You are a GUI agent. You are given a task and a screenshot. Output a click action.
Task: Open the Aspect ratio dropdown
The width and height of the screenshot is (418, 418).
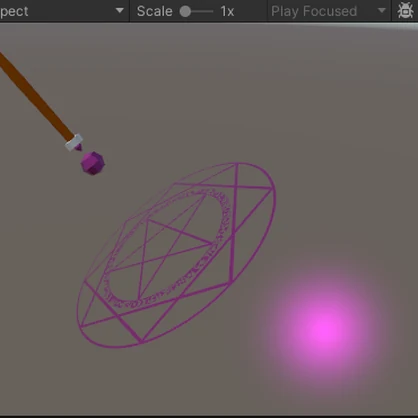63,11
